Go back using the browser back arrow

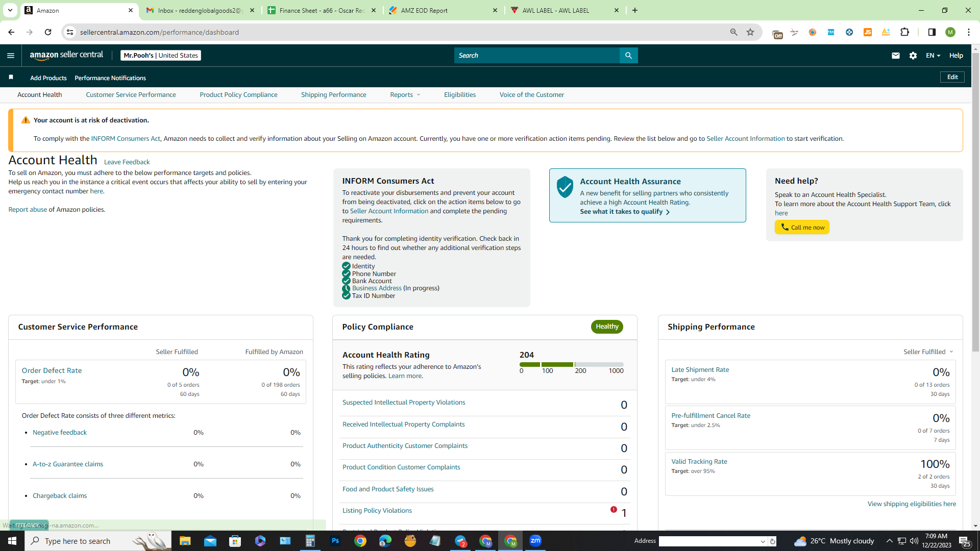point(11,32)
